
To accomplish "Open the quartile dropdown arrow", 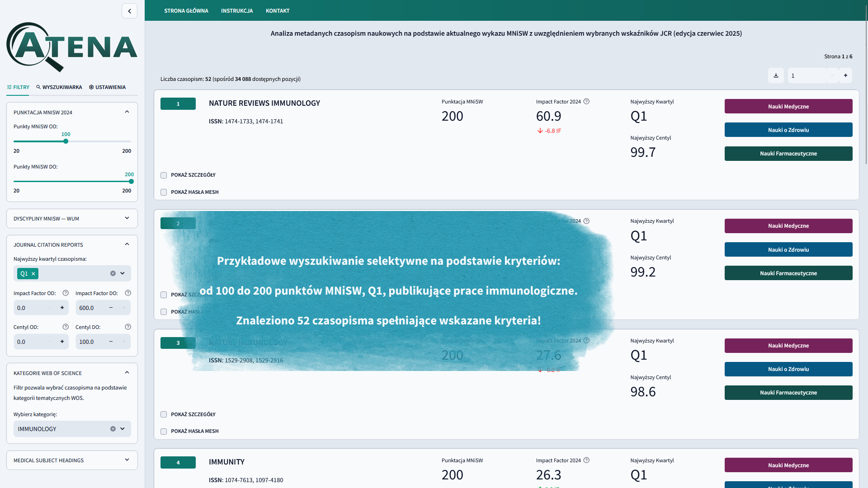I will (x=123, y=273).
